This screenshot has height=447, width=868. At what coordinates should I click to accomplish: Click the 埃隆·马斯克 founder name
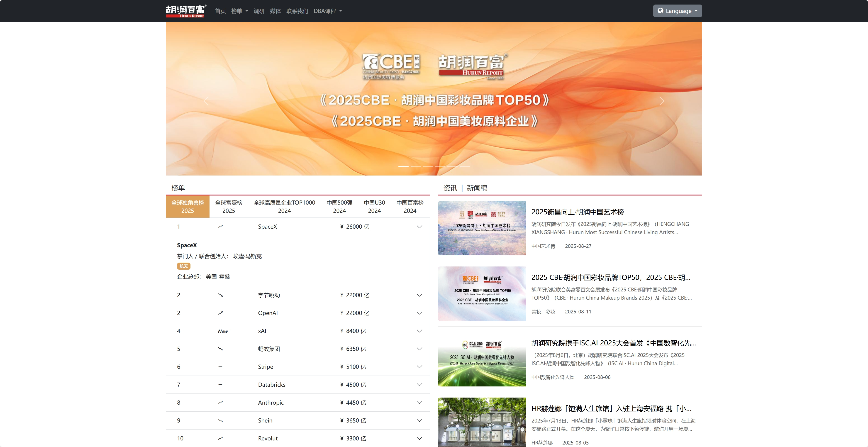click(x=247, y=256)
